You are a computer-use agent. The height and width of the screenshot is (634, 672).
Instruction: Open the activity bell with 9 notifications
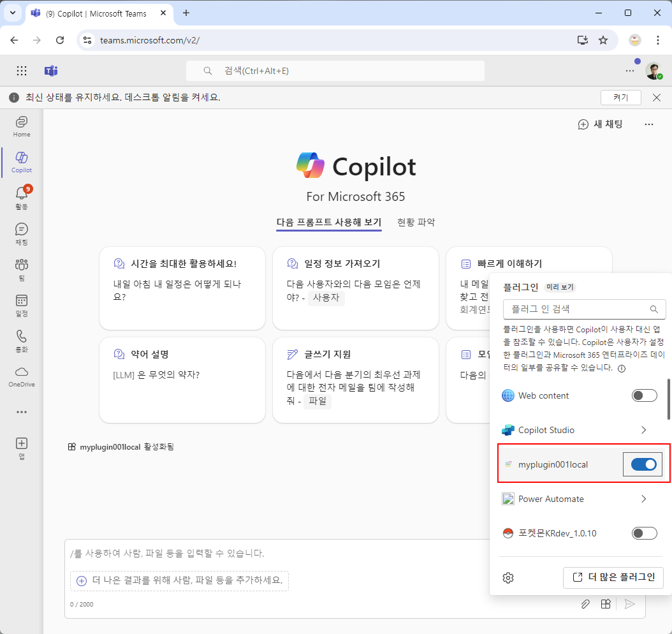22,198
